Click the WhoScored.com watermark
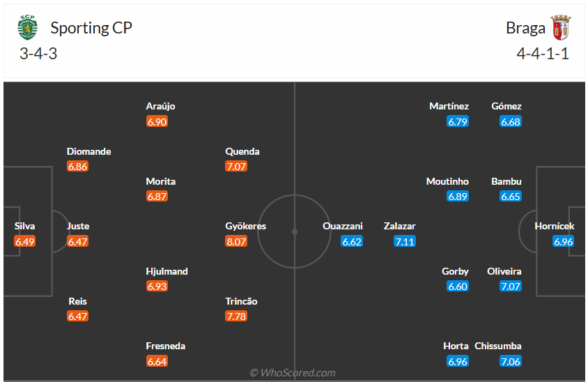Screen dimensions: 588x382 (293, 373)
